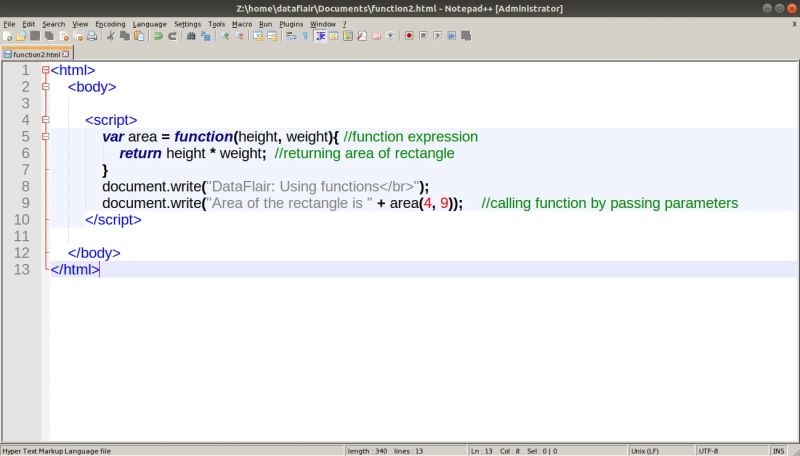This screenshot has height=456, width=800.
Task: Close document with X at menu bar end
Action: [794, 24]
